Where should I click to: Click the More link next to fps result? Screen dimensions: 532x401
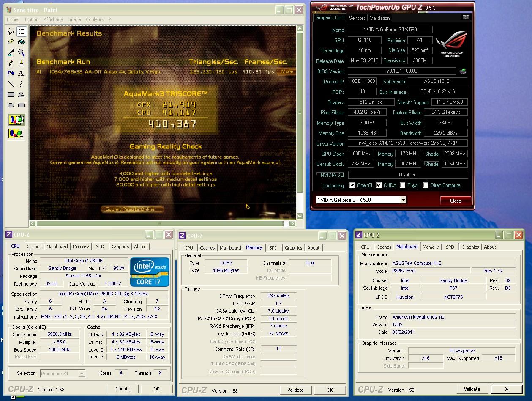tap(287, 71)
